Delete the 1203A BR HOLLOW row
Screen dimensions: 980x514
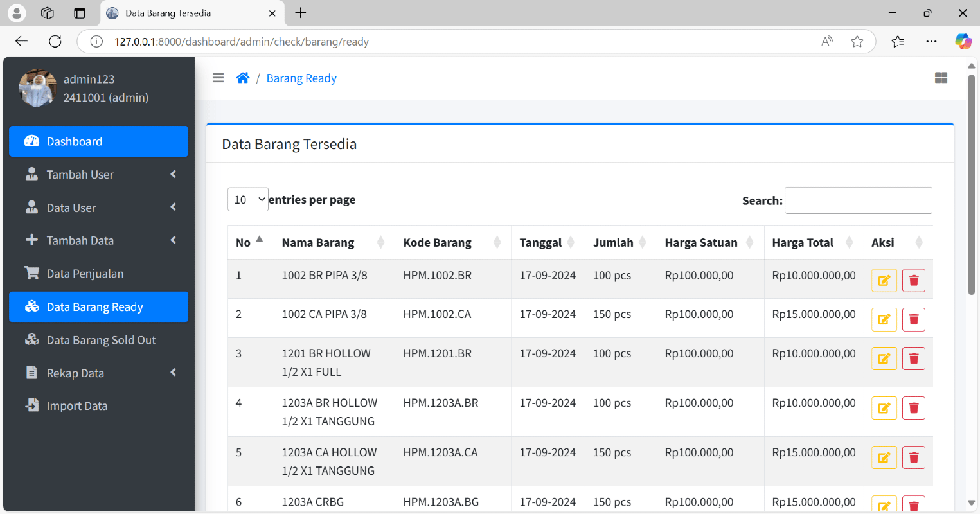[x=914, y=408]
